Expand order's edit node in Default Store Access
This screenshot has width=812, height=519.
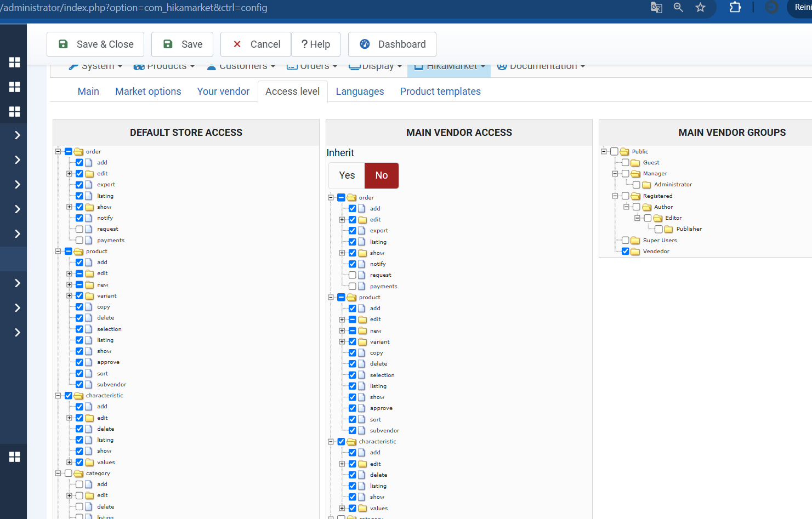(69, 174)
